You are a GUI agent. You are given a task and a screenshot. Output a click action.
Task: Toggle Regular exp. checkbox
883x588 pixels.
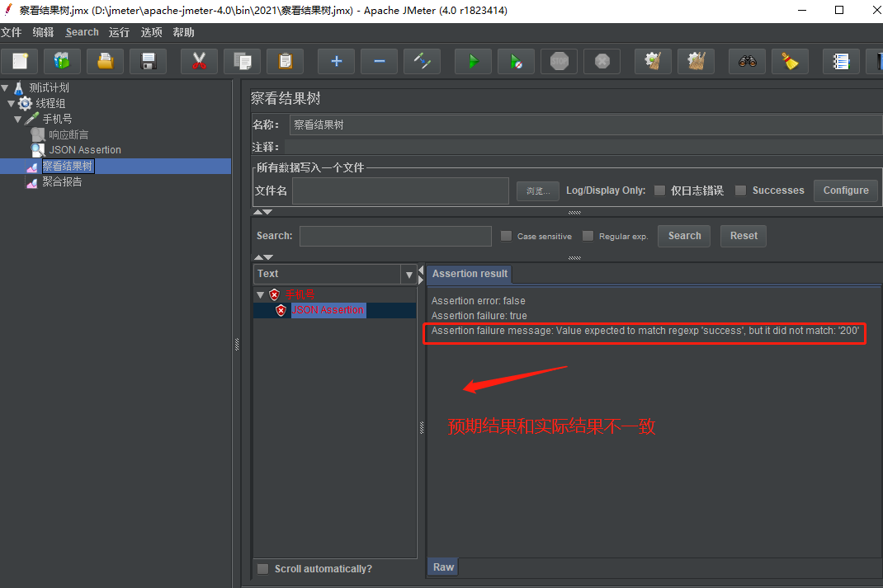(x=588, y=236)
